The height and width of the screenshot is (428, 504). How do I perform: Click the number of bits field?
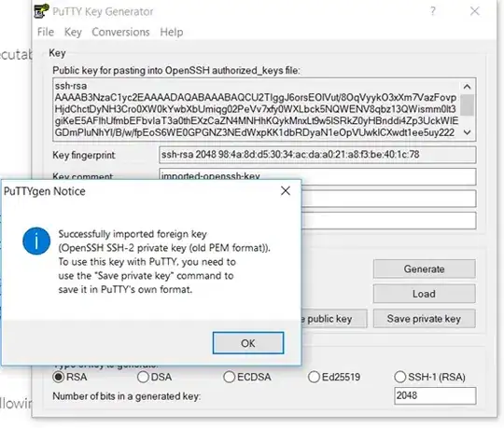[x=435, y=395]
